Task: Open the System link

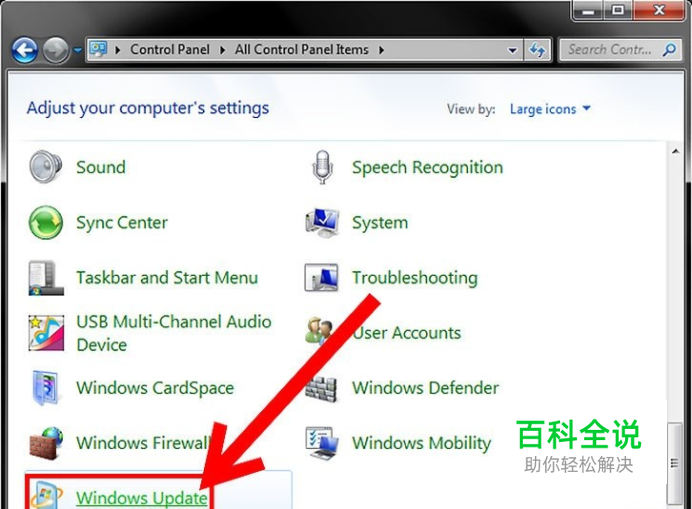Action: (x=380, y=222)
